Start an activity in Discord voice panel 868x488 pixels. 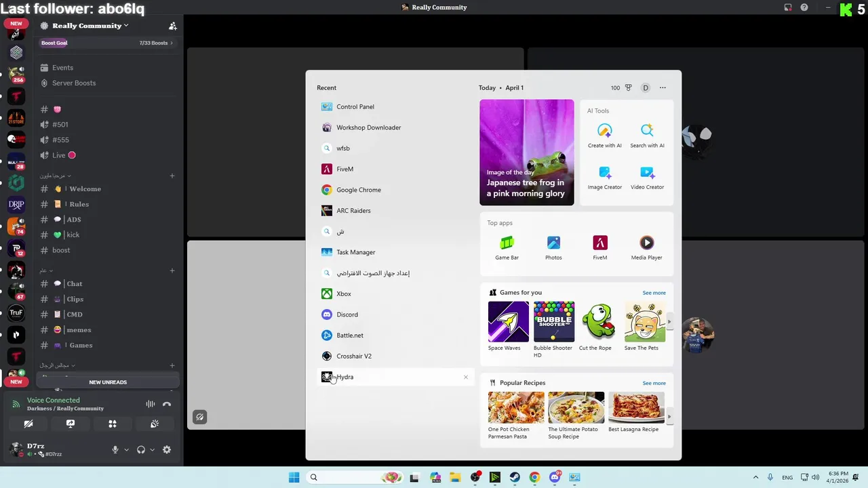(113, 424)
